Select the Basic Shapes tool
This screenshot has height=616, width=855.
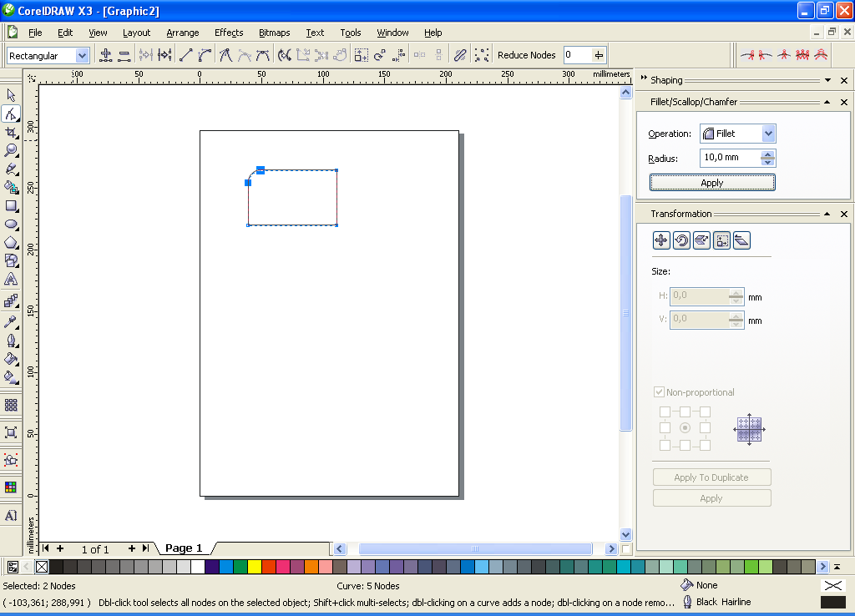pos(11,261)
